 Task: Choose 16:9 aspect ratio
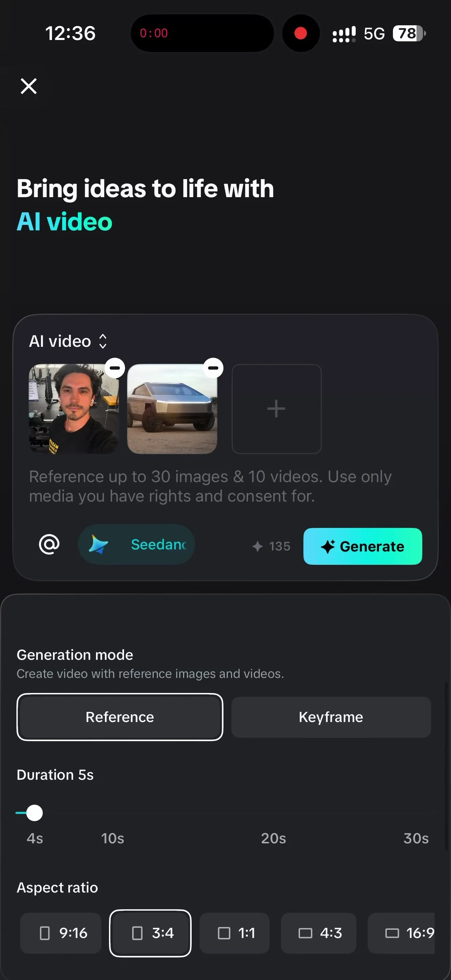coord(401,933)
